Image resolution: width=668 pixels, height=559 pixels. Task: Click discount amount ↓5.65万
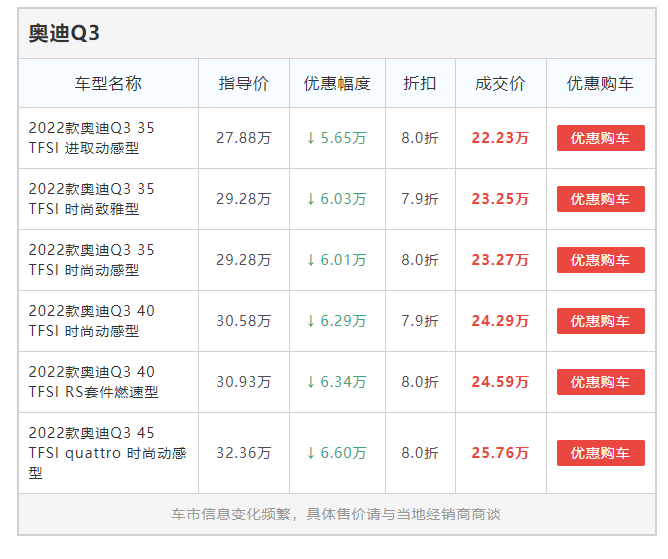tap(337, 138)
